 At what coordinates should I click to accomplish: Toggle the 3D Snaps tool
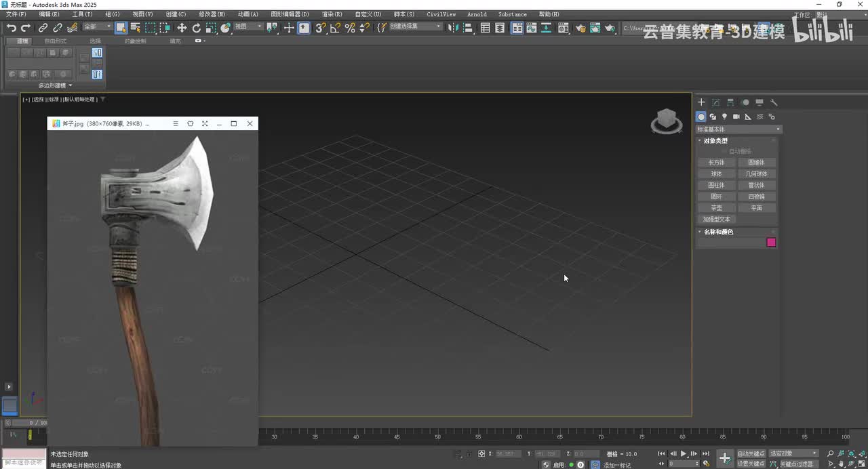coord(321,28)
